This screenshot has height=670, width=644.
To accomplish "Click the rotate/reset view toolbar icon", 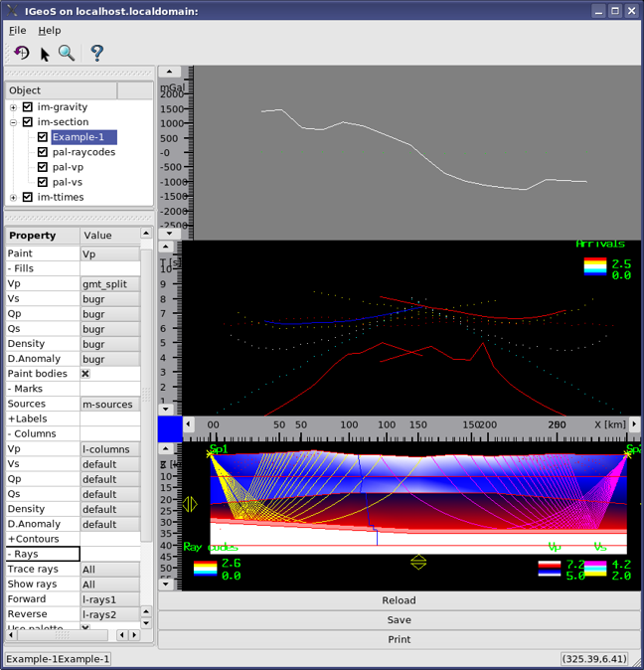I will 21,53.
